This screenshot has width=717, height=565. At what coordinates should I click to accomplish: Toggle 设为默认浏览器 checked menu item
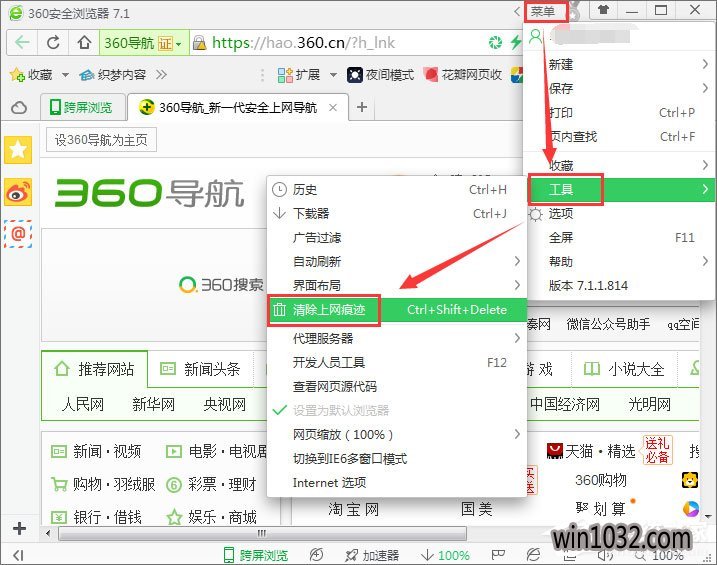[x=340, y=410]
